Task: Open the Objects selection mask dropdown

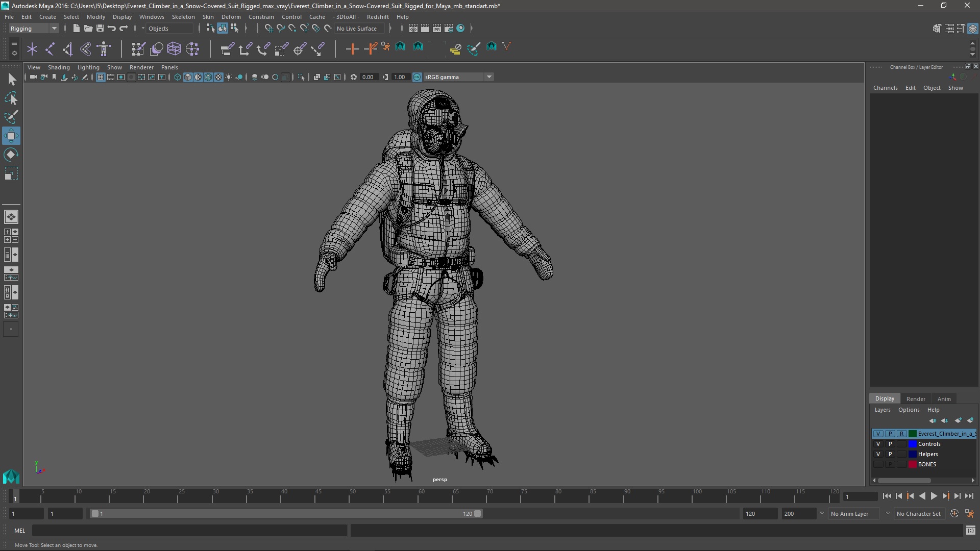Action: [168, 29]
